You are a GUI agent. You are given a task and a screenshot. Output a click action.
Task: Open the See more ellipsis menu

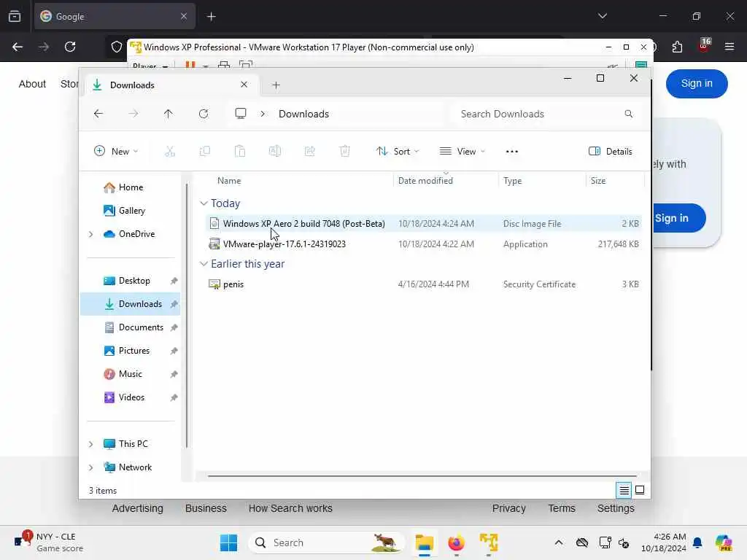tap(511, 152)
